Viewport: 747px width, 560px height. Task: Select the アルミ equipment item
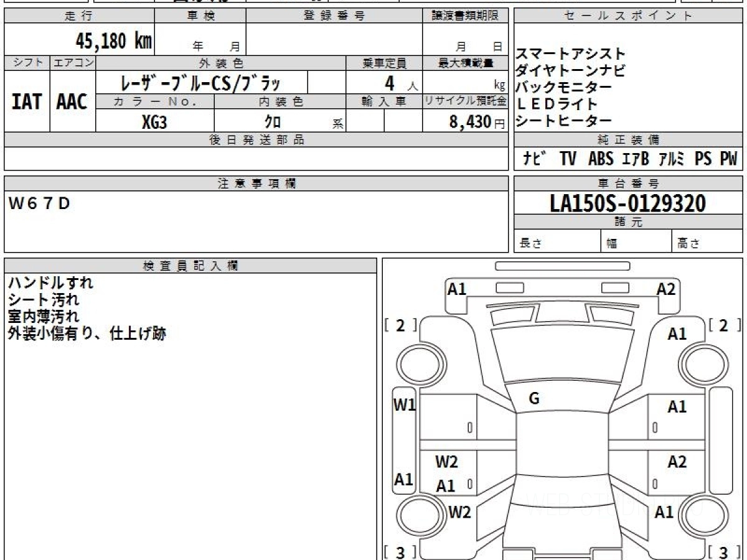pos(672,159)
